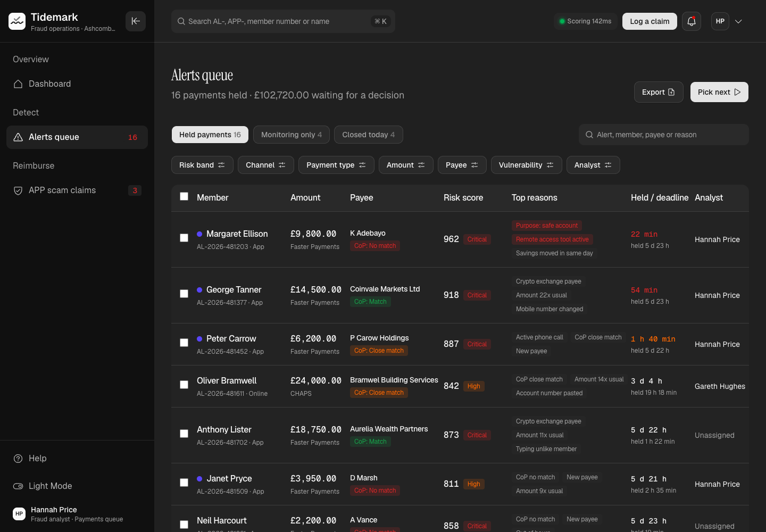Open the Analyst filter dropdown
This screenshot has width=766, height=532.
point(593,165)
